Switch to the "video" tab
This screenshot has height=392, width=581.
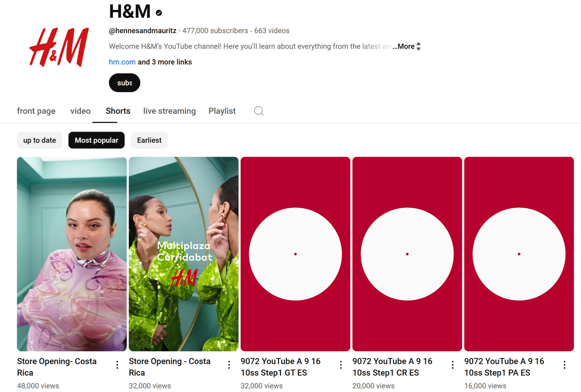[80, 111]
